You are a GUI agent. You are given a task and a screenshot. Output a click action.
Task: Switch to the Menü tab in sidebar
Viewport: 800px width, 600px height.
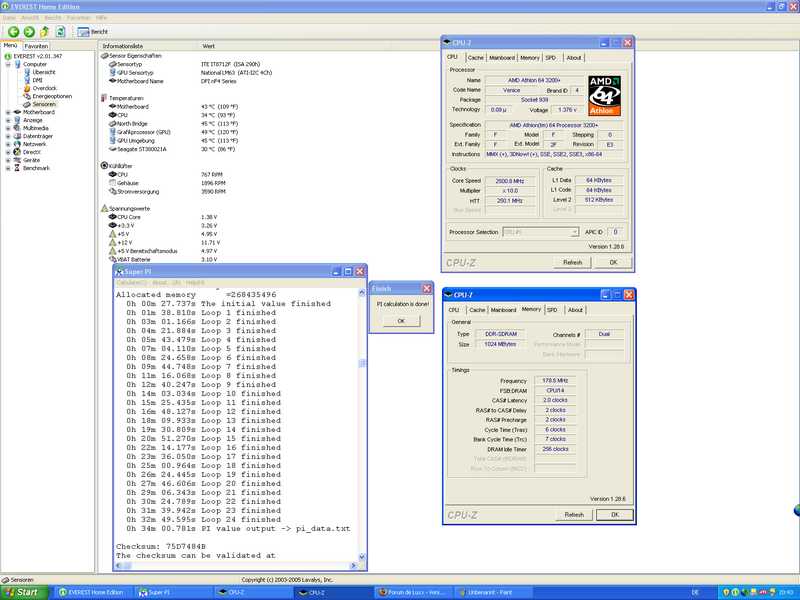(x=10, y=45)
